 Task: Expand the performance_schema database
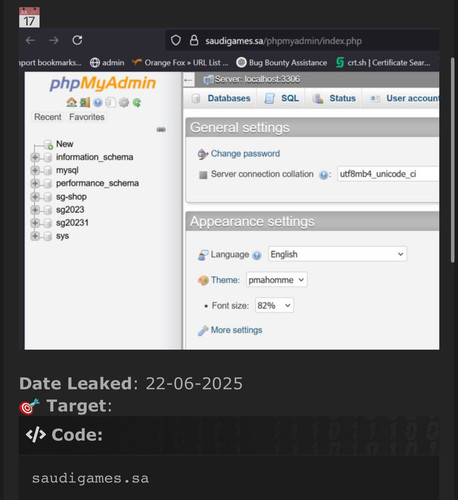(35, 183)
